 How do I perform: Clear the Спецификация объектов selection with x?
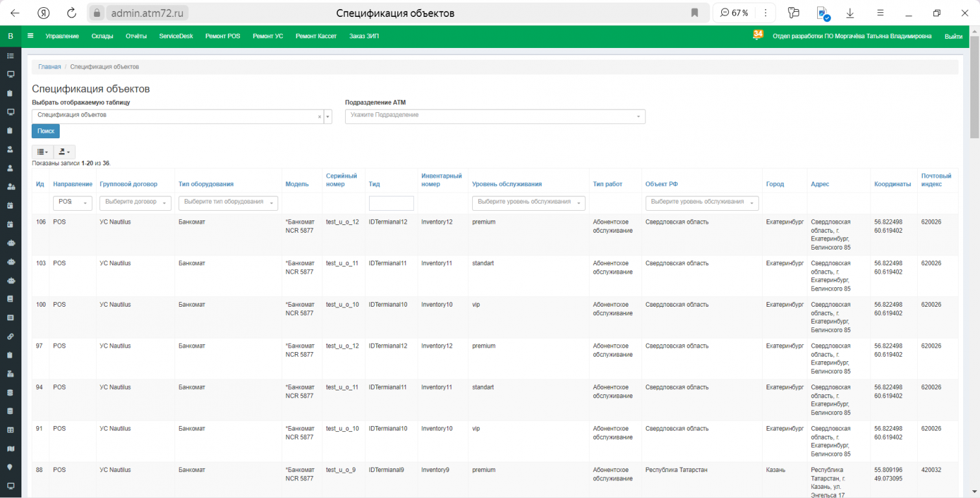(319, 117)
